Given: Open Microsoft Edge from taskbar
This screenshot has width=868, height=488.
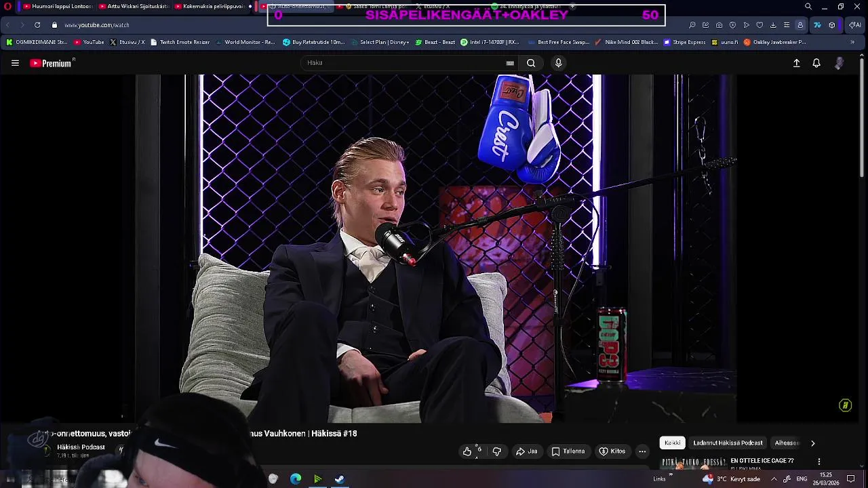Looking at the screenshot, I should [x=296, y=479].
